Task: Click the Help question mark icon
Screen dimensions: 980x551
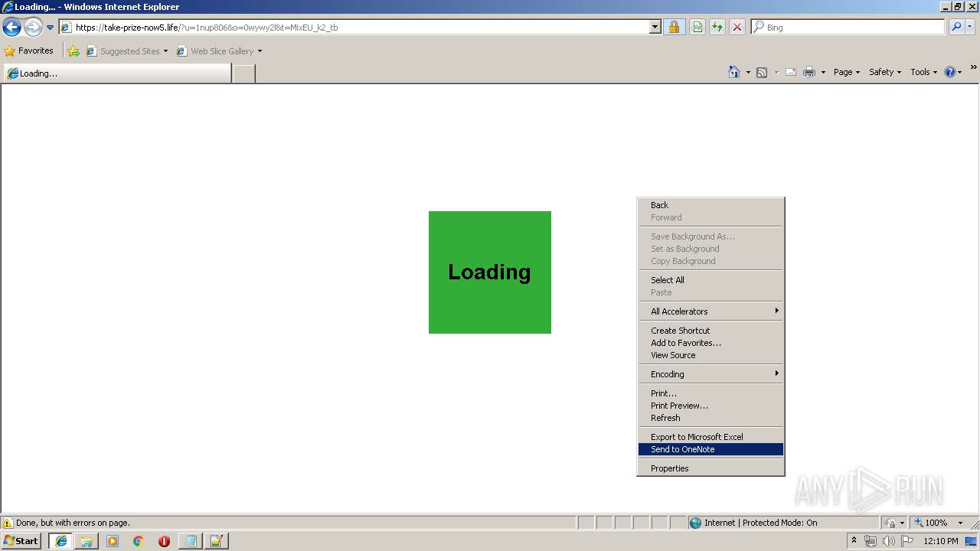Action: [x=950, y=72]
